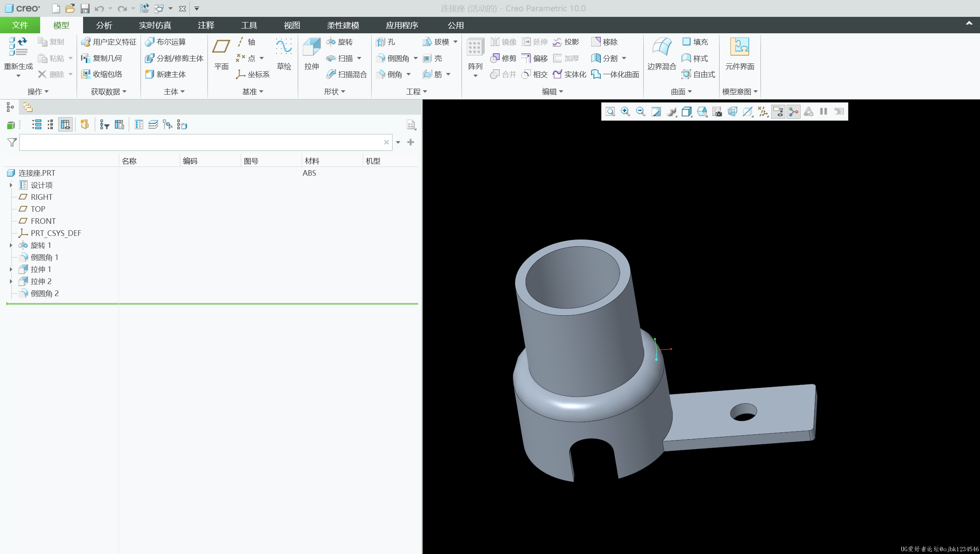The width and height of the screenshot is (980, 554).
Task: Click the Extrude (拉伸) tool icon
Action: 311,47
